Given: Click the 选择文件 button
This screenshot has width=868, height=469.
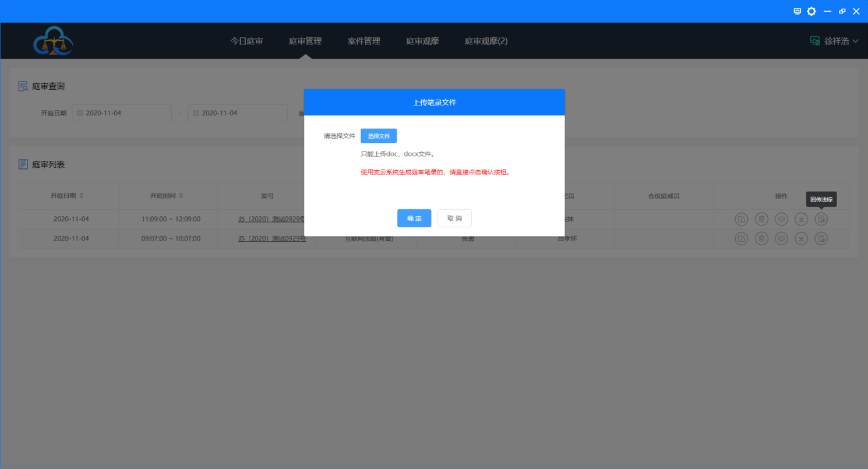Looking at the screenshot, I should click(379, 136).
